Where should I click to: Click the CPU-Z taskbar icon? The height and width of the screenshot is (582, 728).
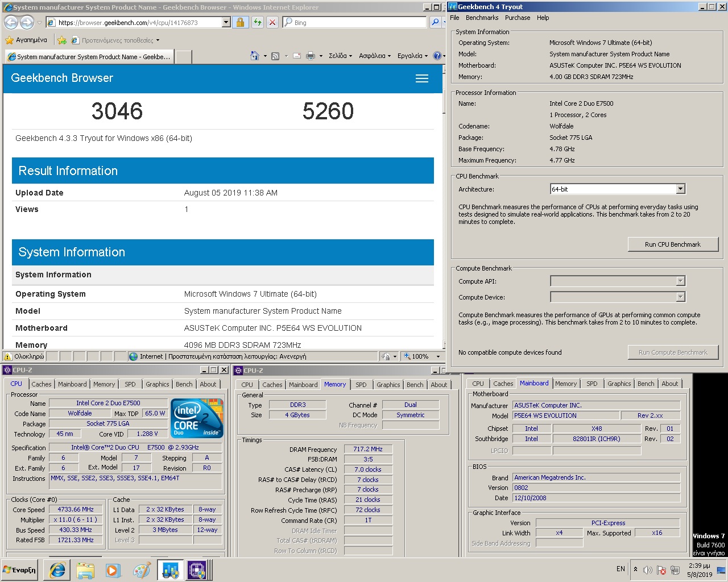(197, 570)
